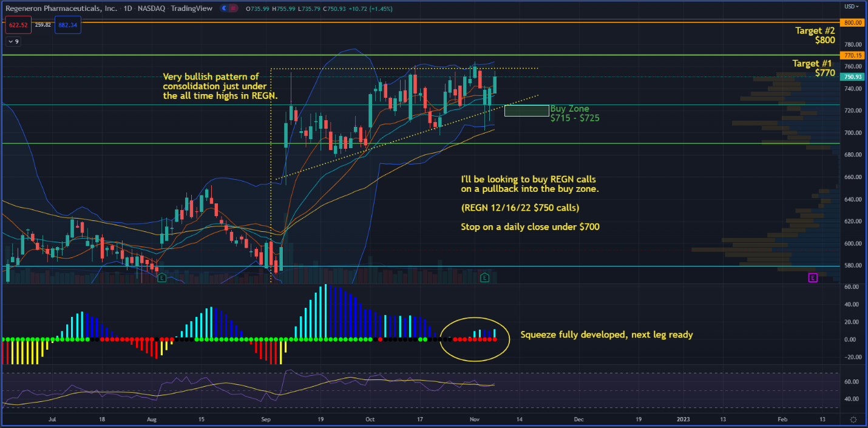Image resolution: width=868 pixels, height=428 pixels.
Task: Click the Dec label on time axis
Action: (x=579, y=420)
